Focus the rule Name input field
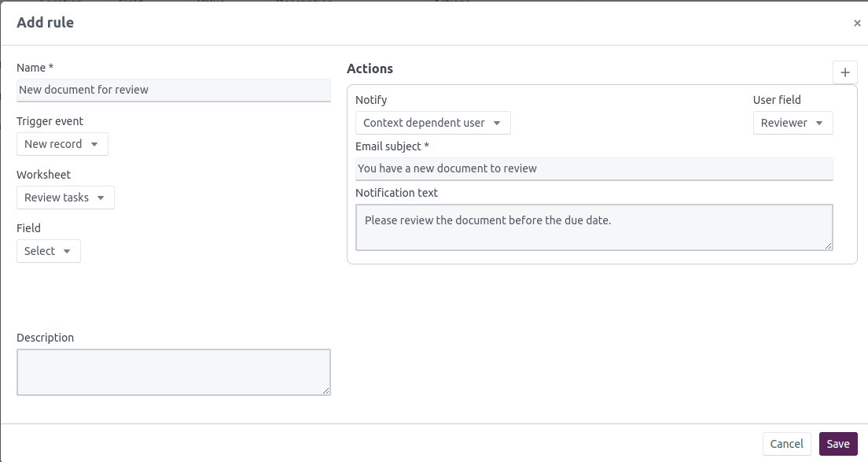 coord(173,90)
